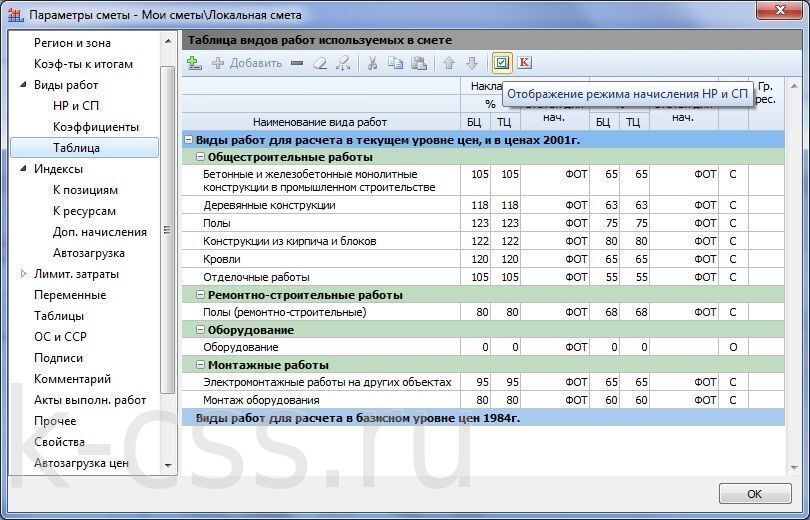Click the copy icon in toolbar
810x520 pixels.
tap(395, 63)
